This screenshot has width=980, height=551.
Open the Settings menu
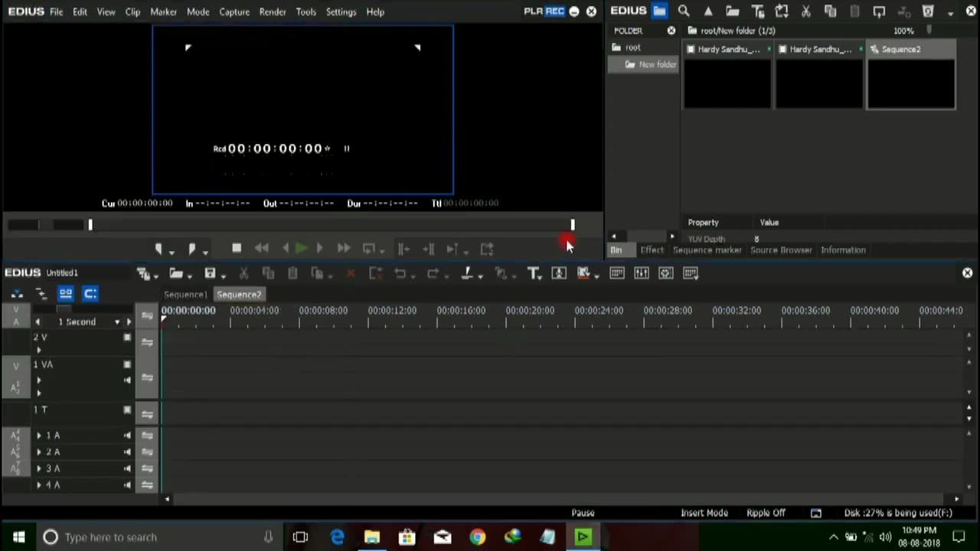[341, 11]
